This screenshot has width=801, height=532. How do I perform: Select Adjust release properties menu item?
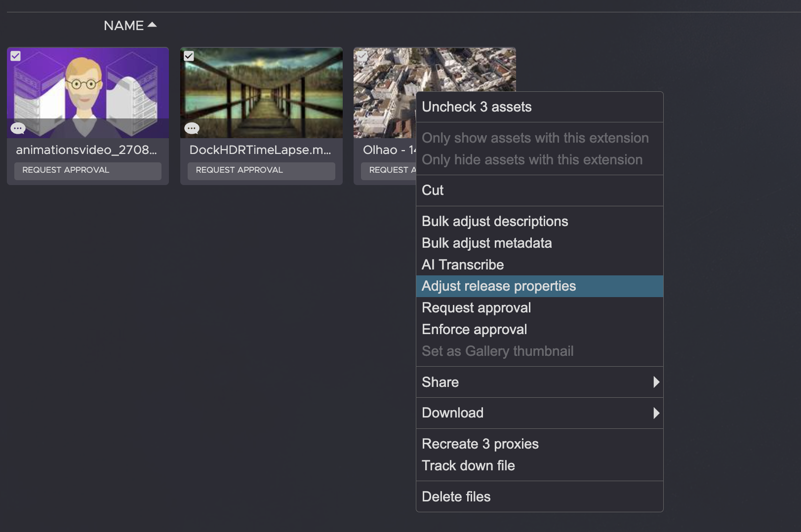click(x=499, y=286)
